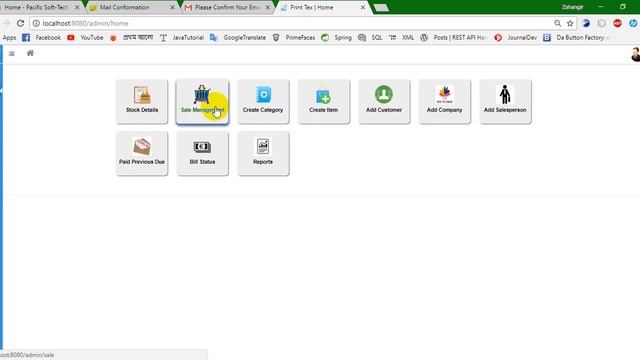Screen dimensions: 640x360
Task: Open the Create Category tile
Action: pos(263,101)
